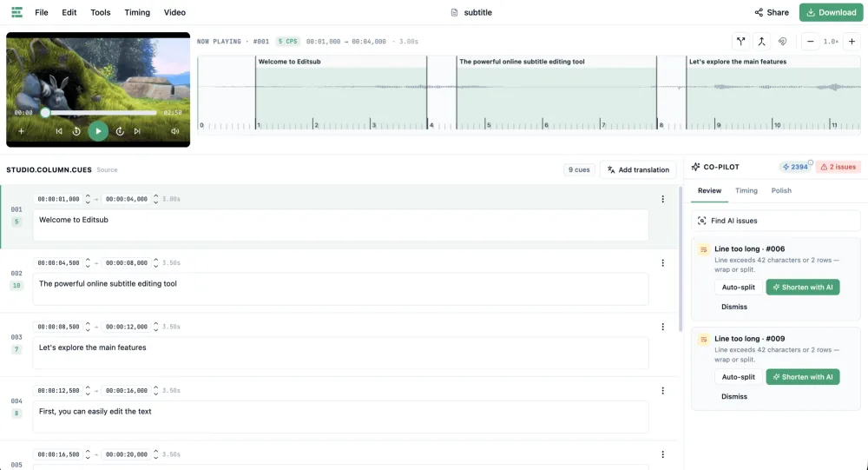Click the cue list vertical scrollbar
Screen dimensions: 868x470
681,259
